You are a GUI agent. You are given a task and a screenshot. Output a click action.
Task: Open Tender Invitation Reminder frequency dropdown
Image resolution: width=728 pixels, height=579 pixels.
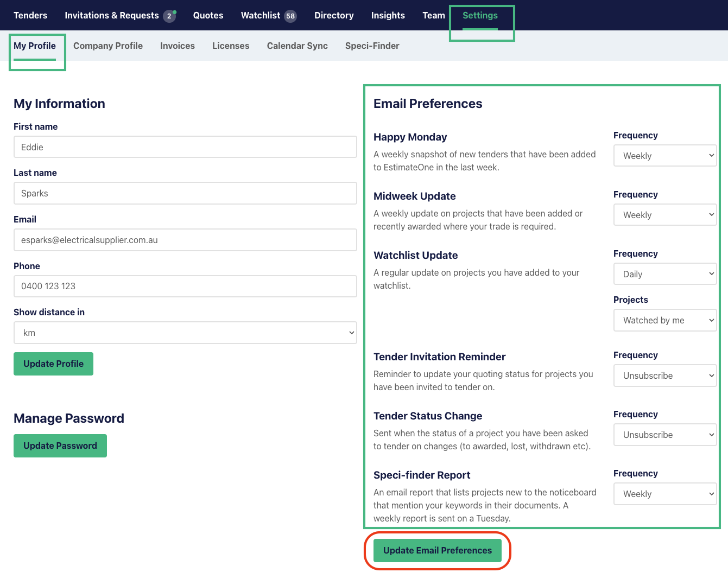tap(665, 376)
